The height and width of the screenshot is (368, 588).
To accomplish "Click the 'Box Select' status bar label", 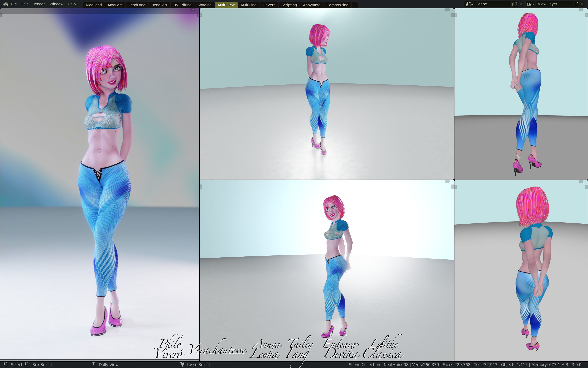I will click(42, 365).
